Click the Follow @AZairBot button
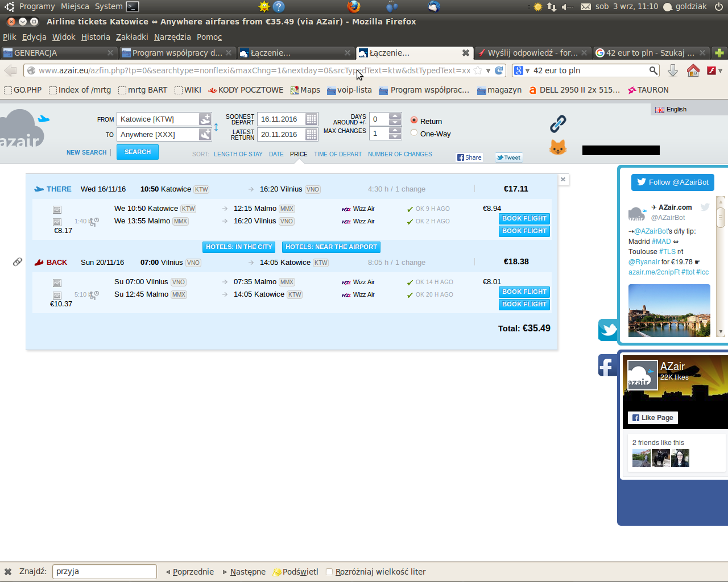728x582 pixels. pos(672,182)
